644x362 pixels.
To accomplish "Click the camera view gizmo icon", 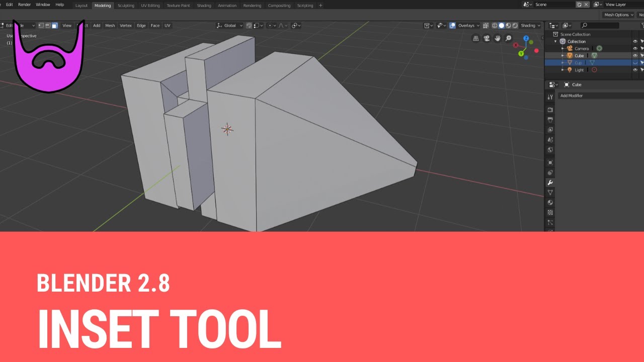I will [x=487, y=38].
